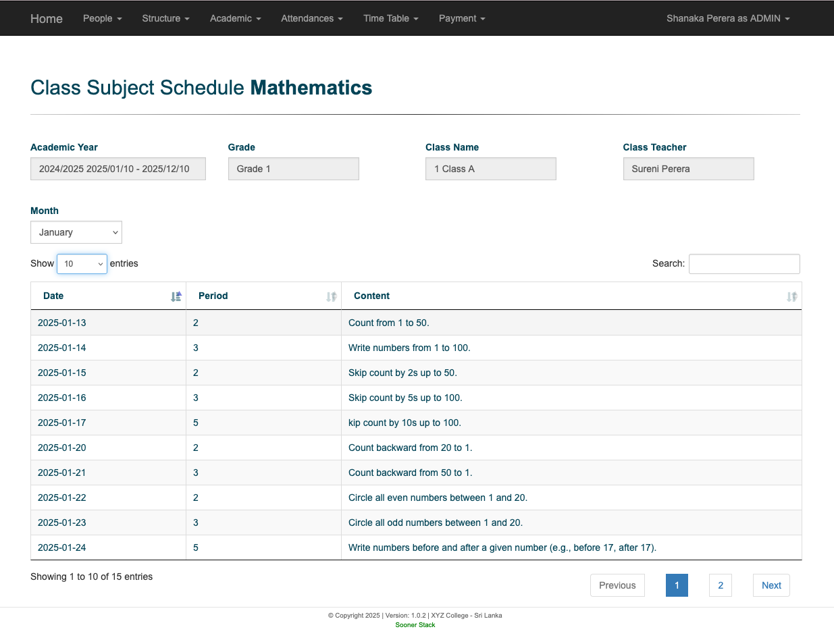Image resolution: width=834 pixels, height=644 pixels.
Task: Open the Attendances menu
Action: [x=311, y=18]
